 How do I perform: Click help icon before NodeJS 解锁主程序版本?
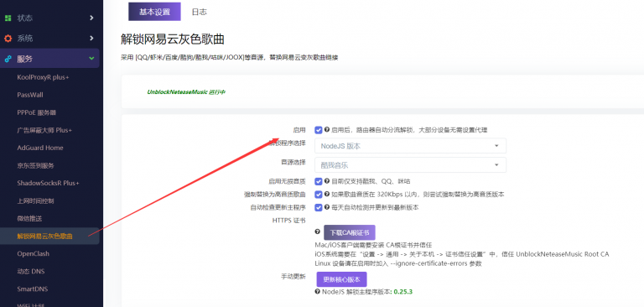click(318, 292)
